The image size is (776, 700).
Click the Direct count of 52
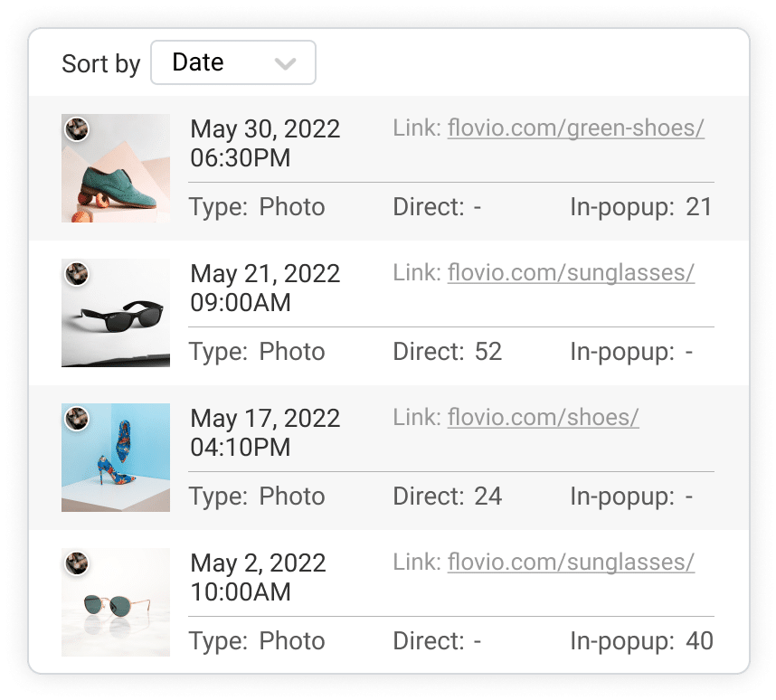[x=487, y=352]
